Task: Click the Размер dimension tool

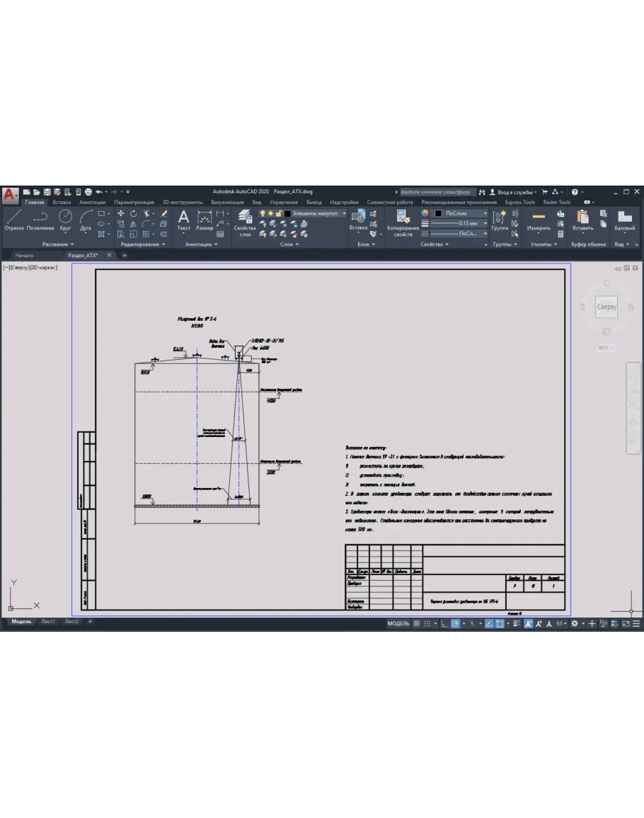Action: (x=205, y=220)
